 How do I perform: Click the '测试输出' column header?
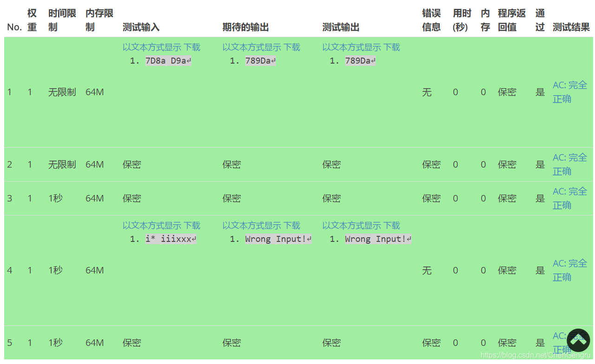[341, 27]
